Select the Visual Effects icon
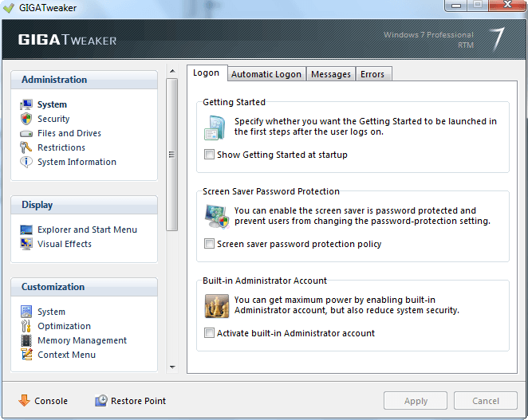Screen dimensions: 528x420 point(26,244)
